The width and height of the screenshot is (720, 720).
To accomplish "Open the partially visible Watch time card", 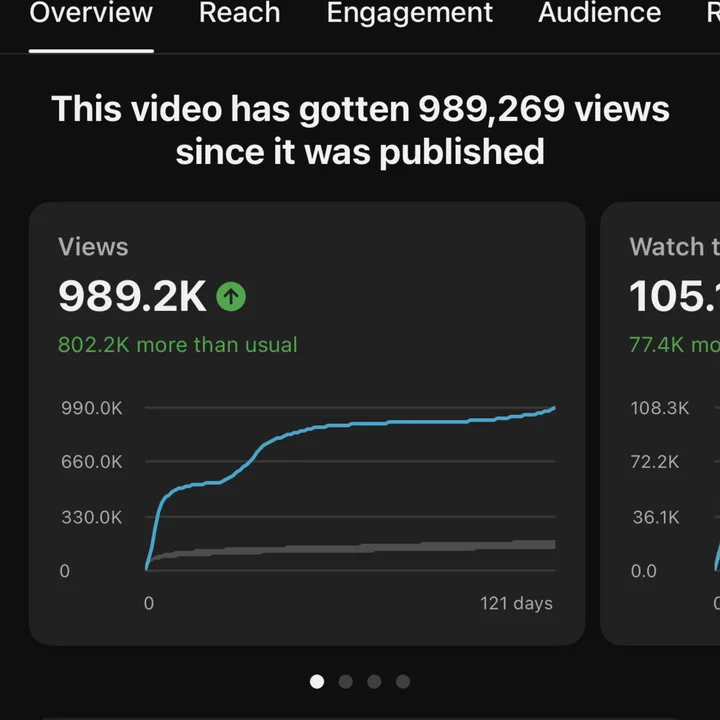I will (x=660, y=423).
